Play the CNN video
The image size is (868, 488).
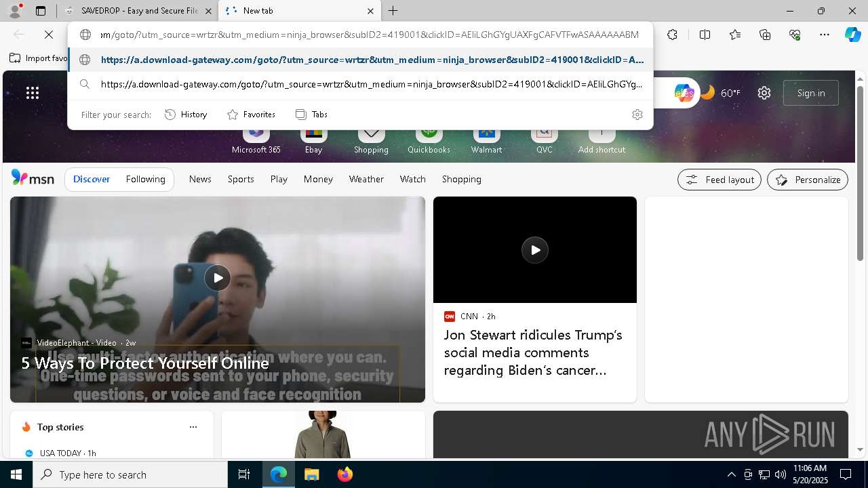point(535,250)
